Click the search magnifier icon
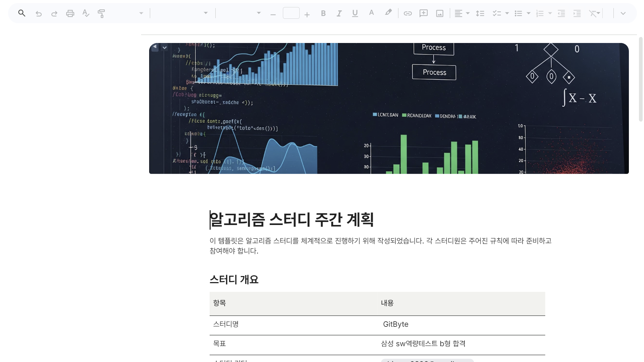644x362 pixels. pyautogui.click(x=22, y=13)
